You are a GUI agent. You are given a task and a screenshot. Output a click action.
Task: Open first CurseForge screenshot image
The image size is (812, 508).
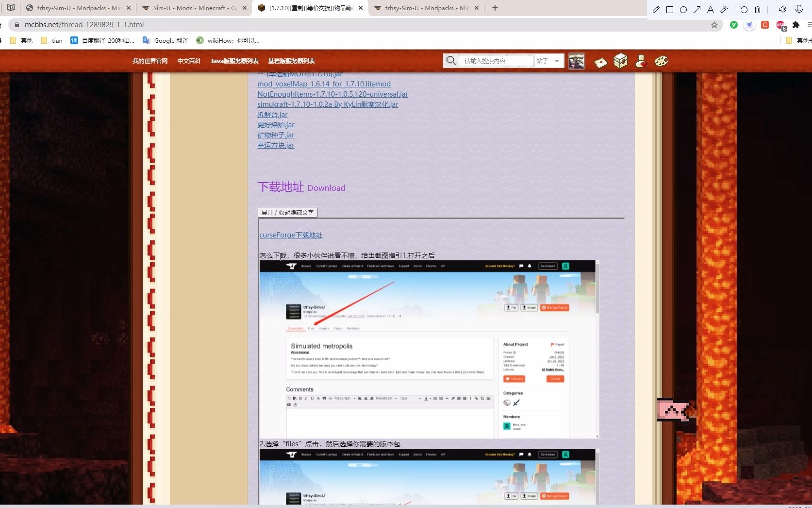pyautogui.click(x=429, y=349)
